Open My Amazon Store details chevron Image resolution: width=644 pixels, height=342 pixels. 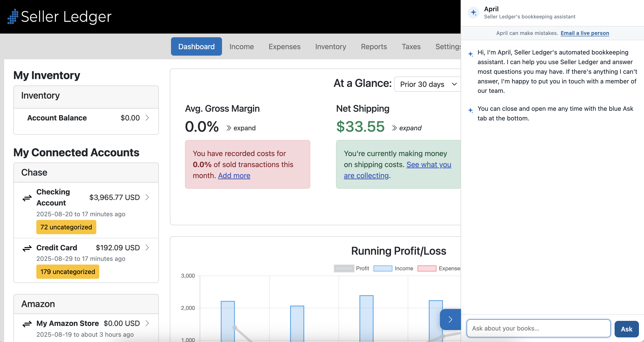pos(147,323)
